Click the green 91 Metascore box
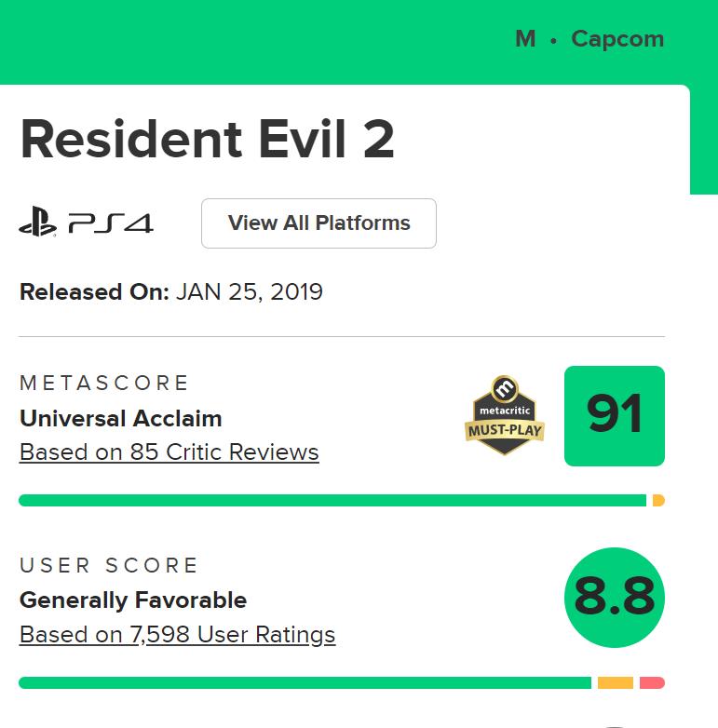Image resolution: width=718 pixels, height=728 pixels. tap(615, 416)
